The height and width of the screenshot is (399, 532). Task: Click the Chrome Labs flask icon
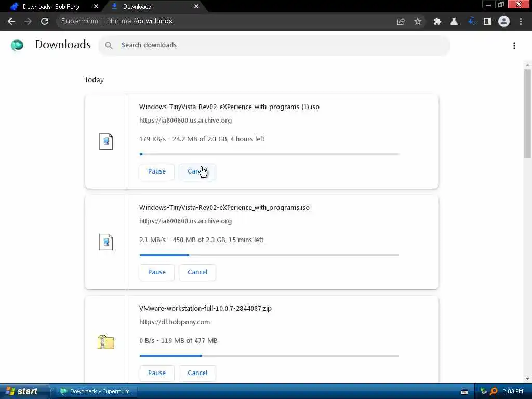coord(454,21)
